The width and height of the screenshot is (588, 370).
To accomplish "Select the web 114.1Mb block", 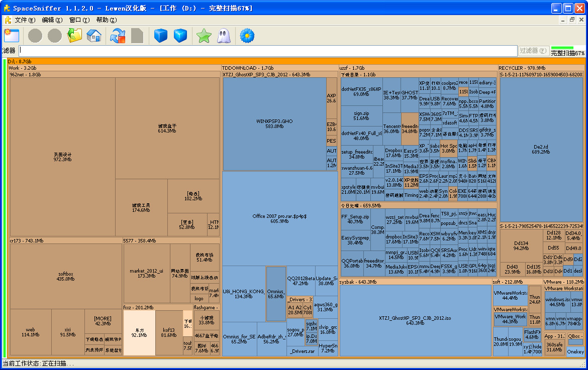I will coord(30,332).
